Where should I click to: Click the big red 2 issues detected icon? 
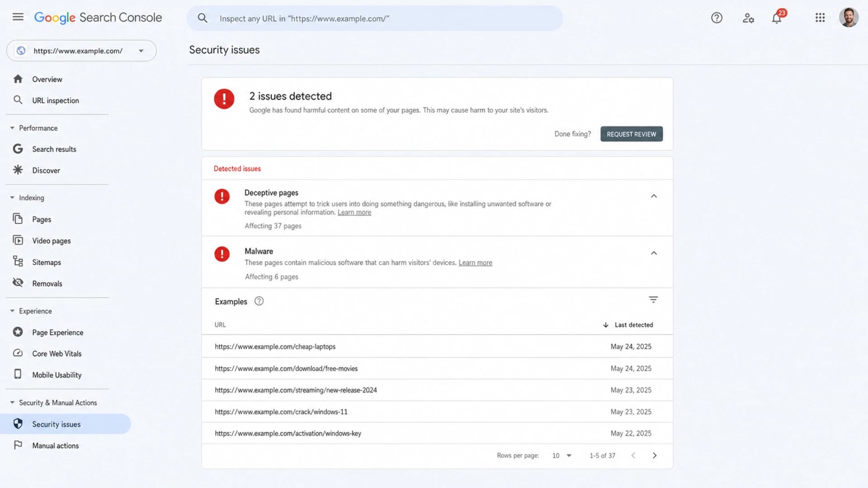pyautogui.click(x=224, y=99)
